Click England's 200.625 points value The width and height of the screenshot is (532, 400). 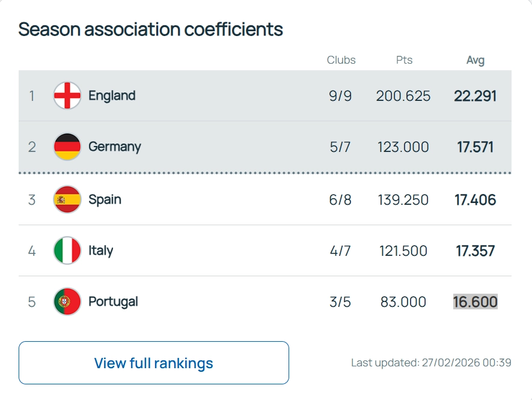pyautogui.click(x=403, y=95)
